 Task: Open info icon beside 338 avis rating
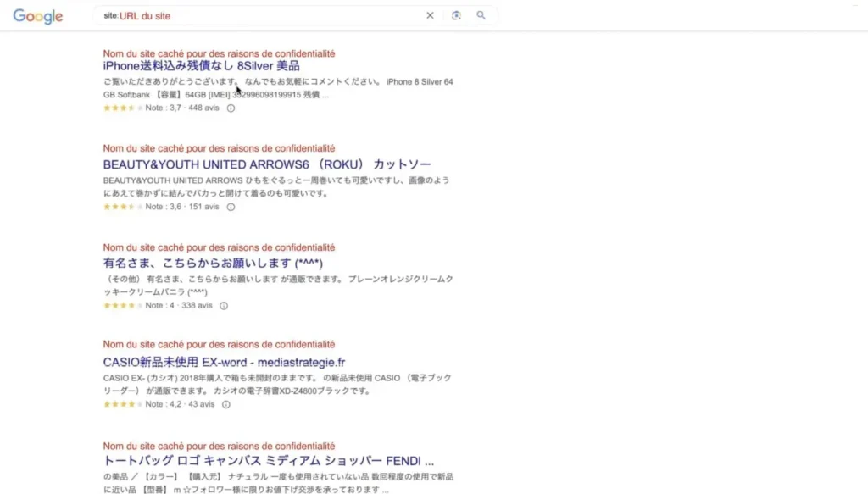coord(224,306)
